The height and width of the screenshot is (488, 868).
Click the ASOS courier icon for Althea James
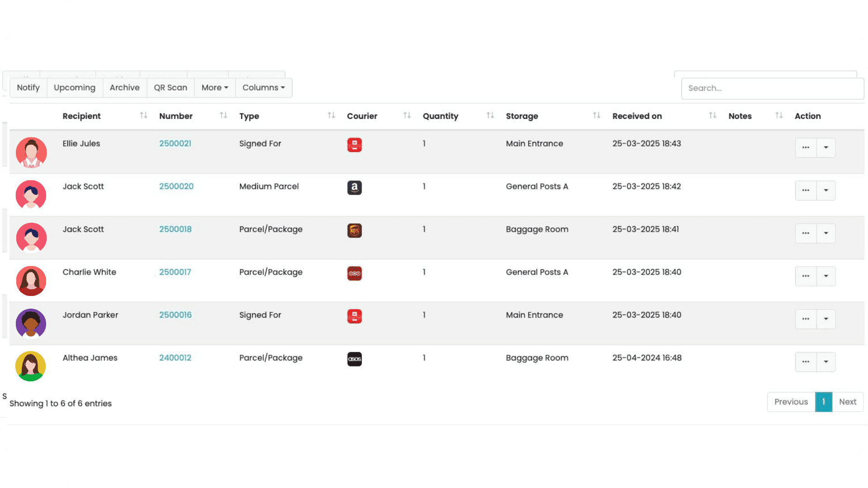coord(354,359)
